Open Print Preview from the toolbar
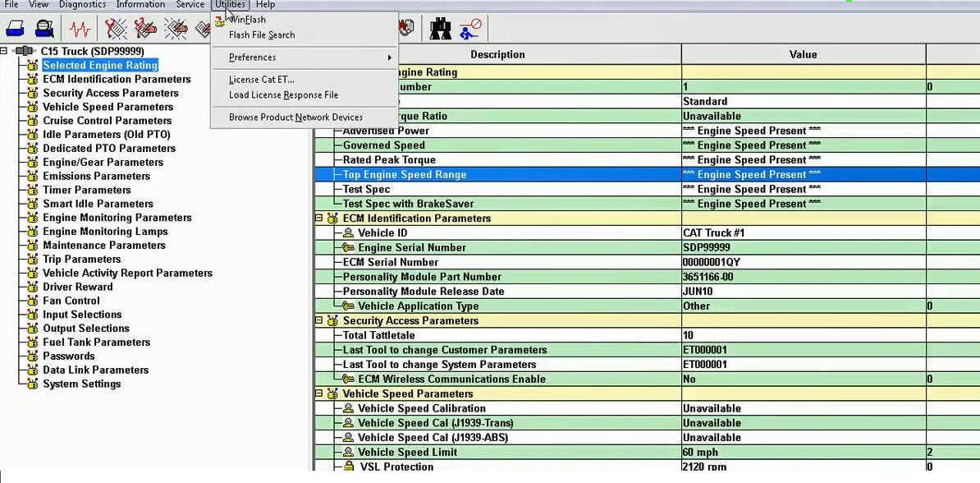980x483 pixels. pos(45,30)
